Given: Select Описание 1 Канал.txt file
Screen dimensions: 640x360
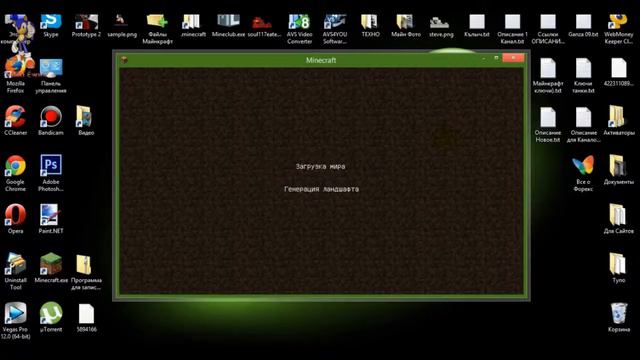Looking at the screenshot, I should coord(512,29).
